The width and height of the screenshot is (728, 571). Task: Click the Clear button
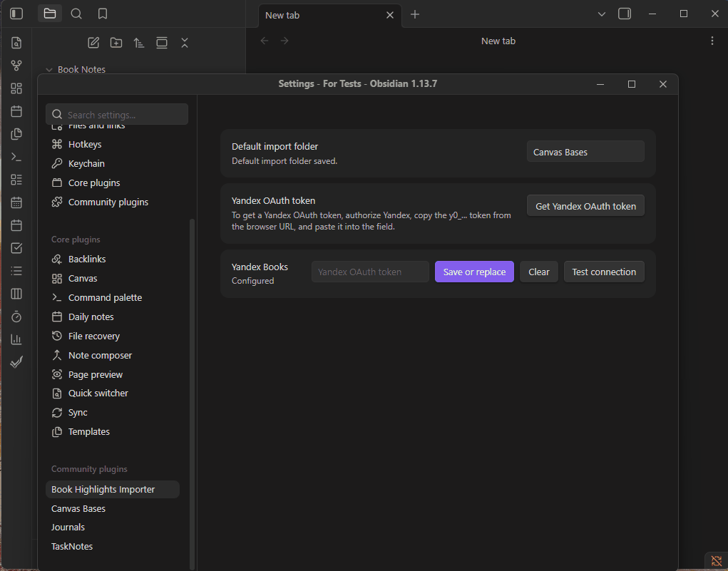(x=538, y=272)
